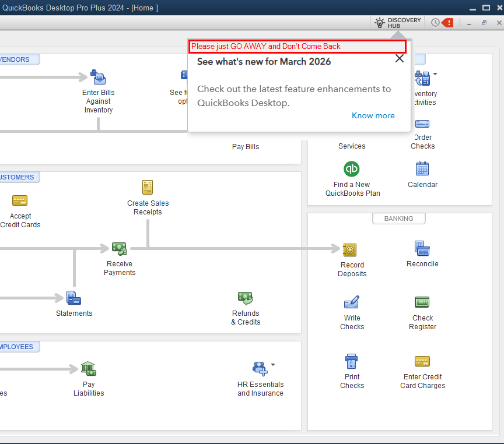504x444 pixels.
Task: Open Print Checks icon
Action: 351,361
